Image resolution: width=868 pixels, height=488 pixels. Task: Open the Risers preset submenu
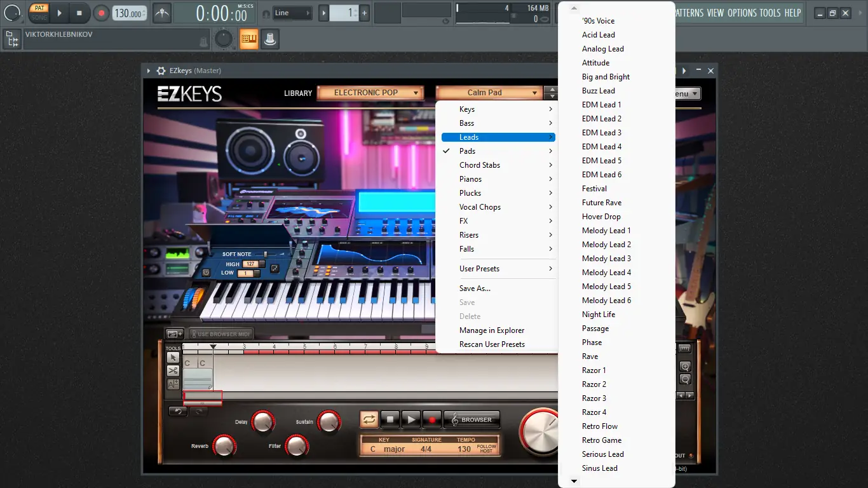point(498,235)
